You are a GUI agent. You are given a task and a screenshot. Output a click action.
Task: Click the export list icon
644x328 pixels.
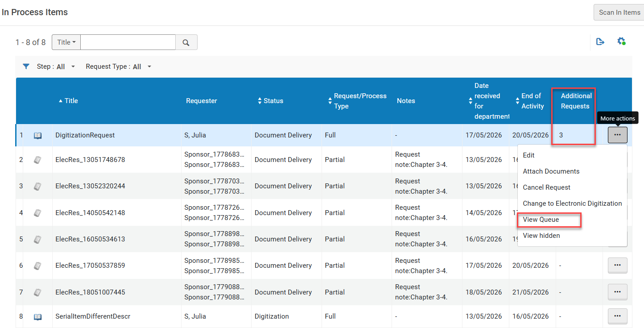tap(600, 42)
